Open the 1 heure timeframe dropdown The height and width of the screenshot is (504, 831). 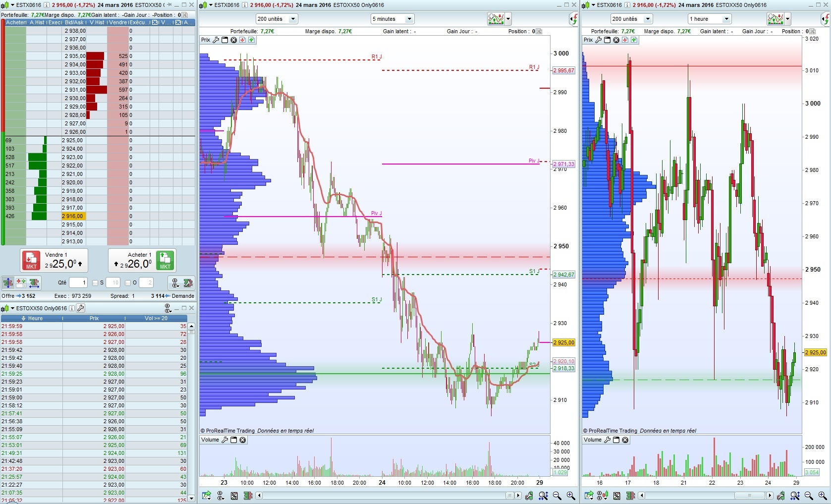coord(710,19)
